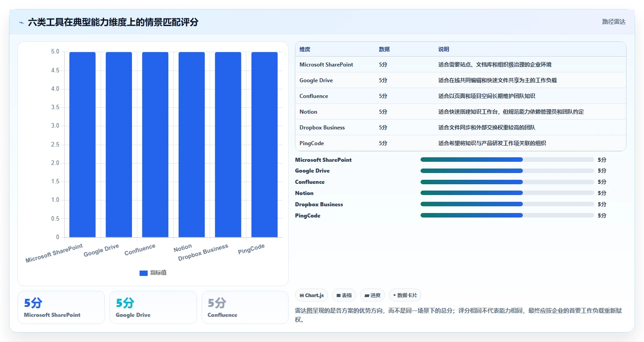Click the 说明 column header
The image size is (644, 342).
click(x=444, y=49)
